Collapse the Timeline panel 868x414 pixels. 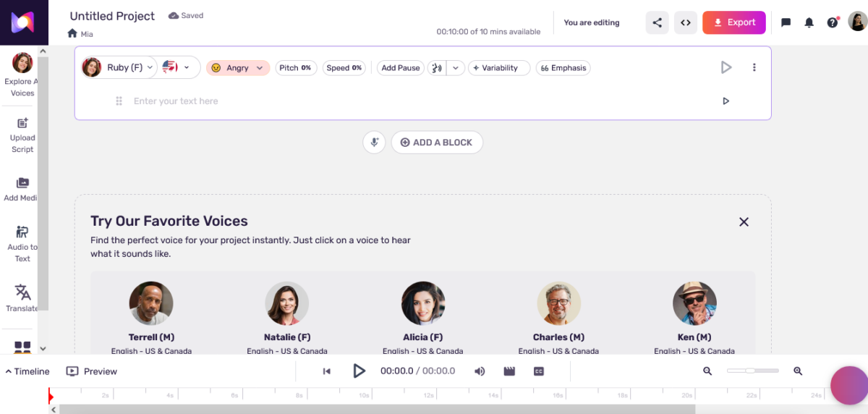pyautogui.click(x=27, y=371)
